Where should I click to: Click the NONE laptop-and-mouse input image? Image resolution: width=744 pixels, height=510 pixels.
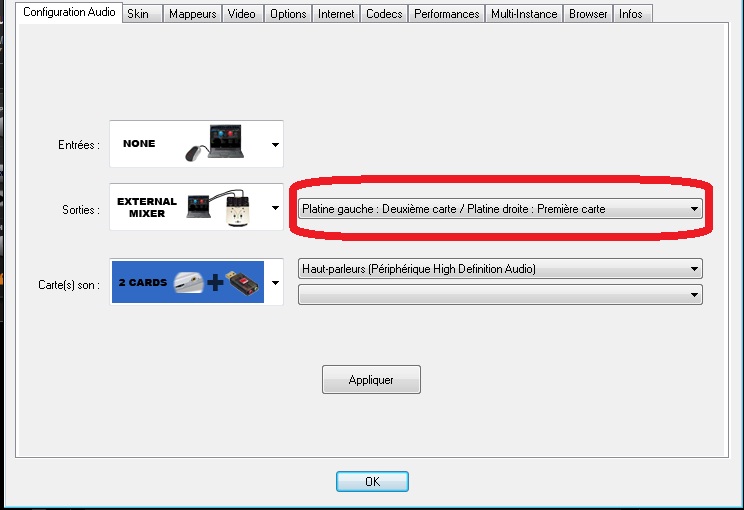(189, 144)
